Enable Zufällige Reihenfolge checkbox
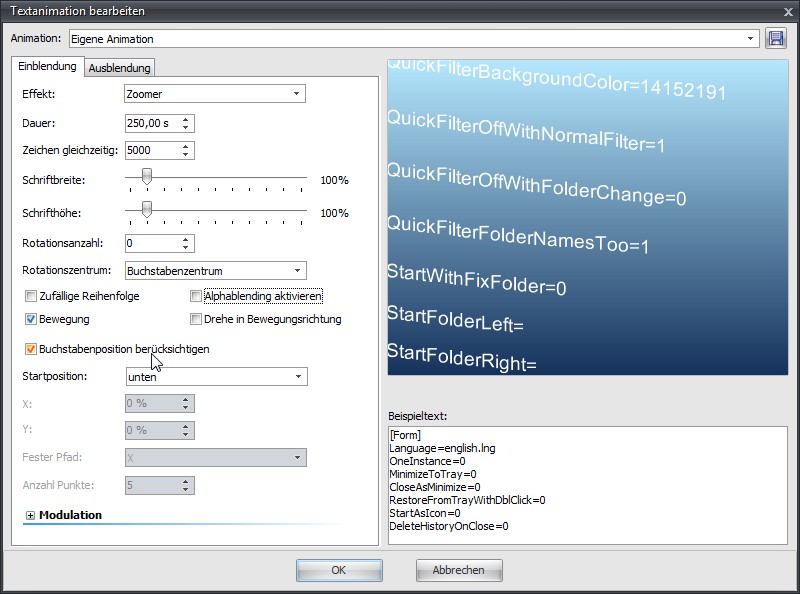This screenshot has height=594, width=800. 31,297
